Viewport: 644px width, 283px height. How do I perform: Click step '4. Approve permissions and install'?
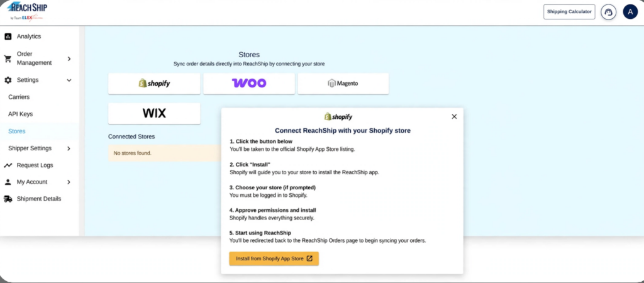(272, 210)
